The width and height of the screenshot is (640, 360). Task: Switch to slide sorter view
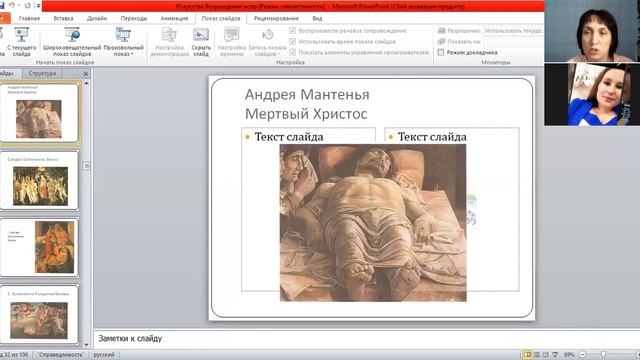click(x=537, y=355)
